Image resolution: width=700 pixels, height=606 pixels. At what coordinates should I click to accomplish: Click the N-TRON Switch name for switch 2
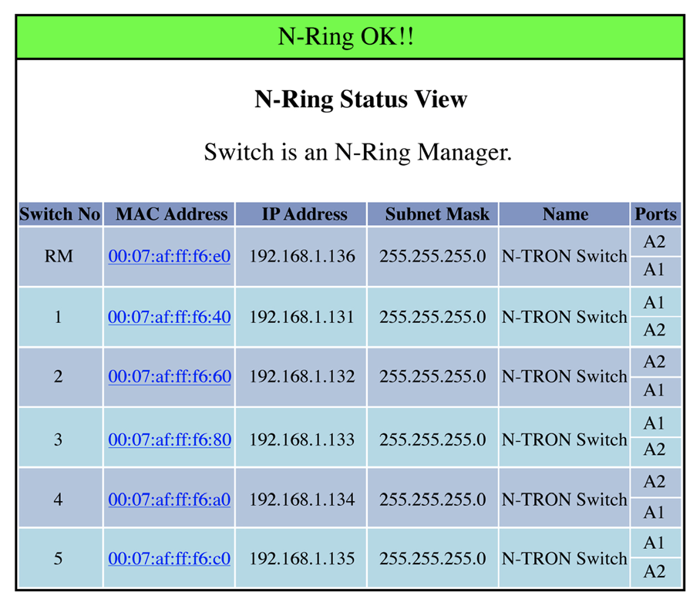tap(564, 376)
